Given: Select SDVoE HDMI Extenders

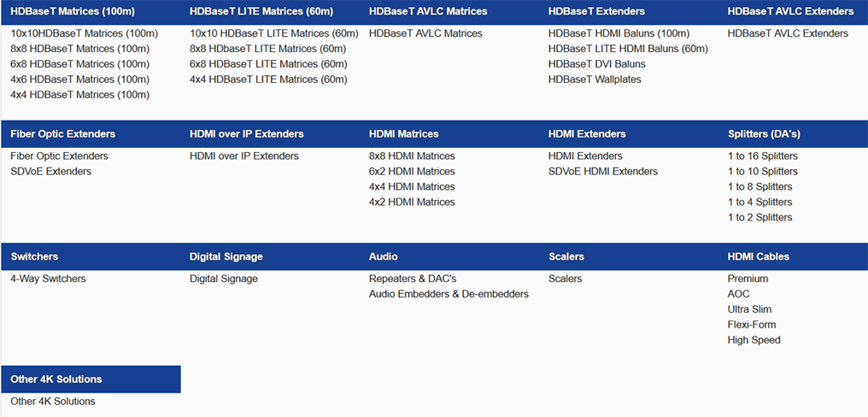Looking at the screenshot, I should [603, 171].
